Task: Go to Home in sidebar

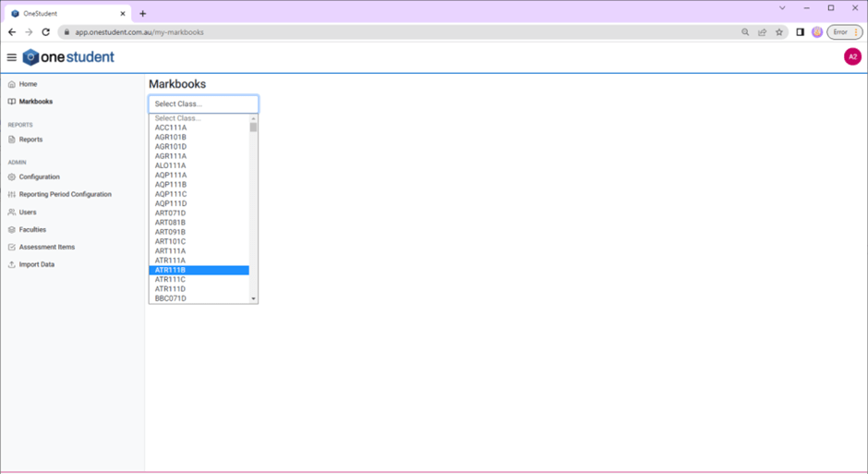Action: (28, 84)
